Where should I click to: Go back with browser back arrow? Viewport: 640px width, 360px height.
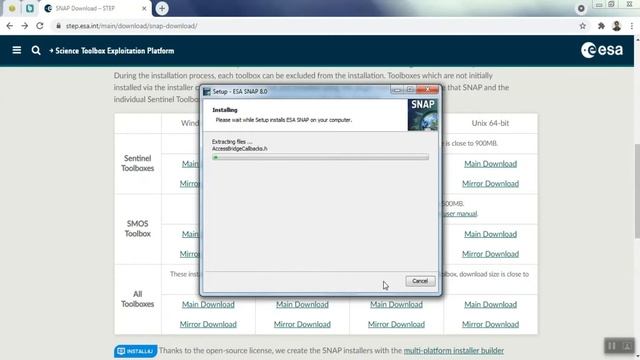click(10, 26)
